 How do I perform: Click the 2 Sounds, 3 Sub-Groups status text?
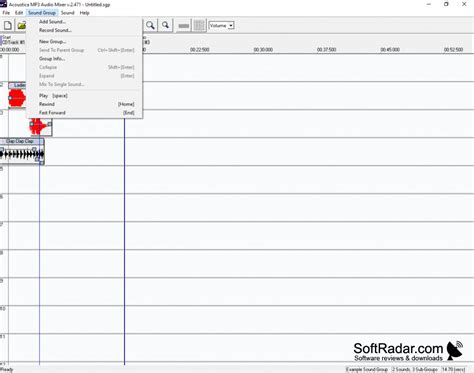415,370
